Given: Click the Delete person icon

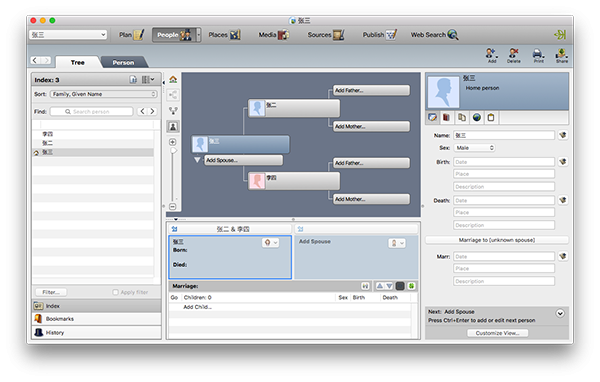Looking at the screenshot, I should tap(514, 55).
